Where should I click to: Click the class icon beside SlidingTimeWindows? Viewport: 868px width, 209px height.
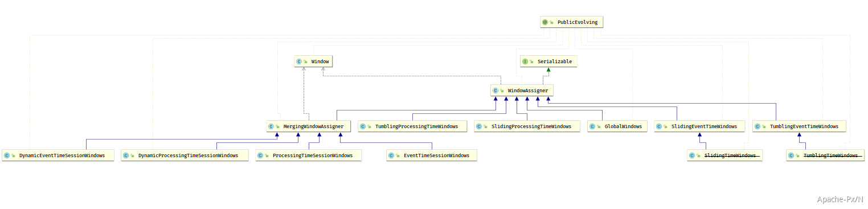pyautogui.click(x=692, y=155)
